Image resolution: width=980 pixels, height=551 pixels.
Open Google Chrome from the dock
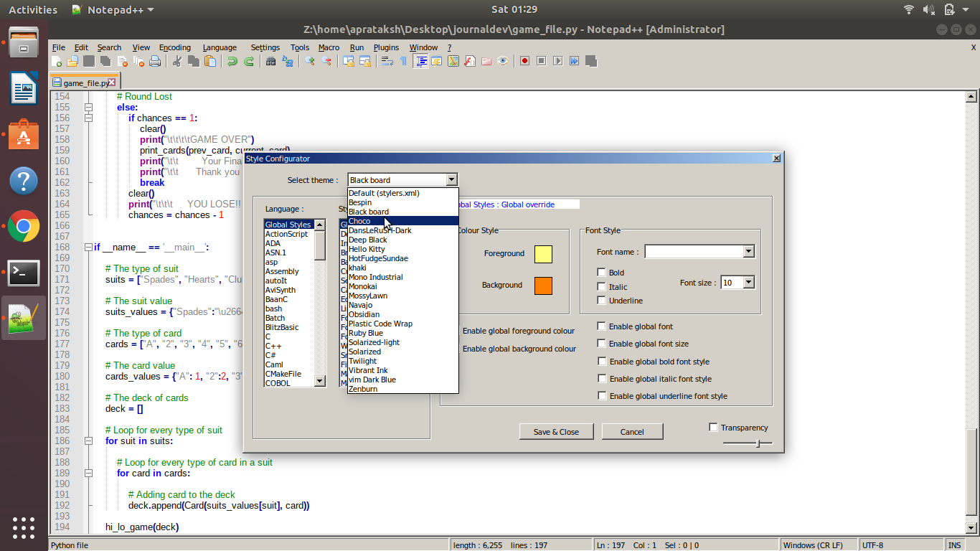pos(24,225)
